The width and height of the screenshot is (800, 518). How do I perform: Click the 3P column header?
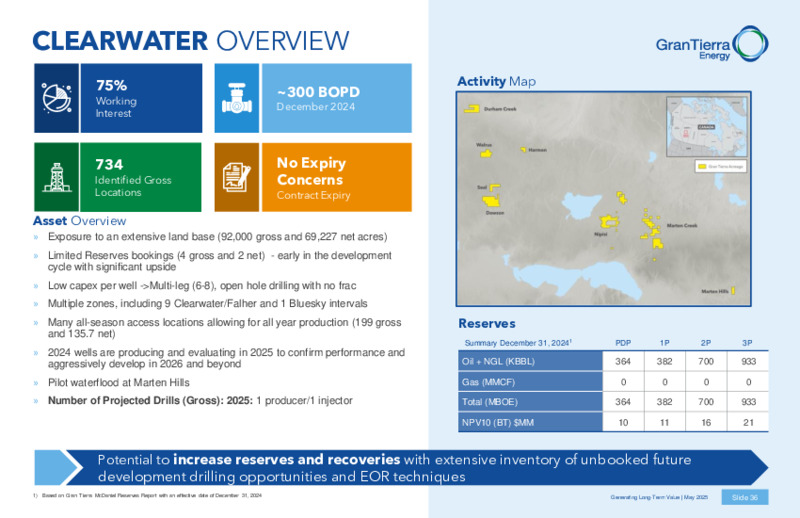click(x=747, y=343)
